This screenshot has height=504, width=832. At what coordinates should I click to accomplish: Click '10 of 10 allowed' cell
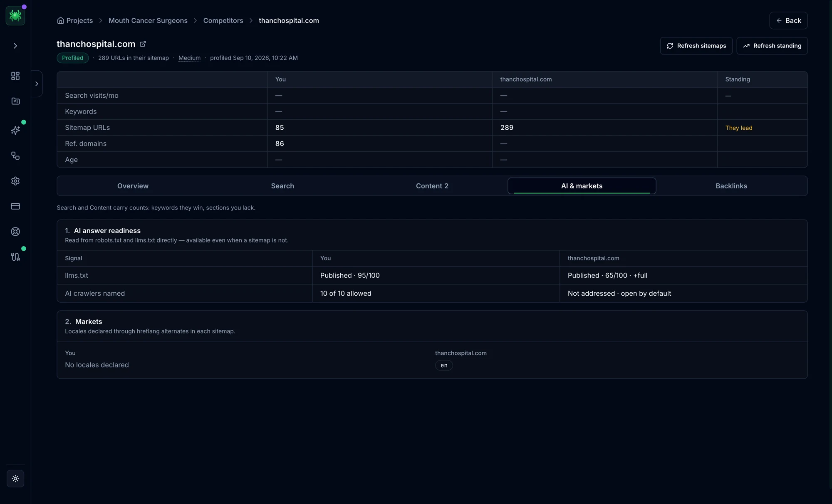(346, 293)
